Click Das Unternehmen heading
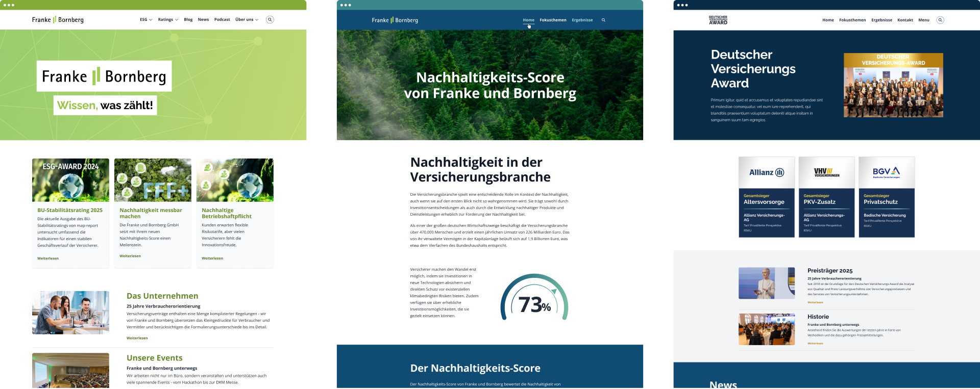This screenshot has width=980, height=389. (162, 296)
